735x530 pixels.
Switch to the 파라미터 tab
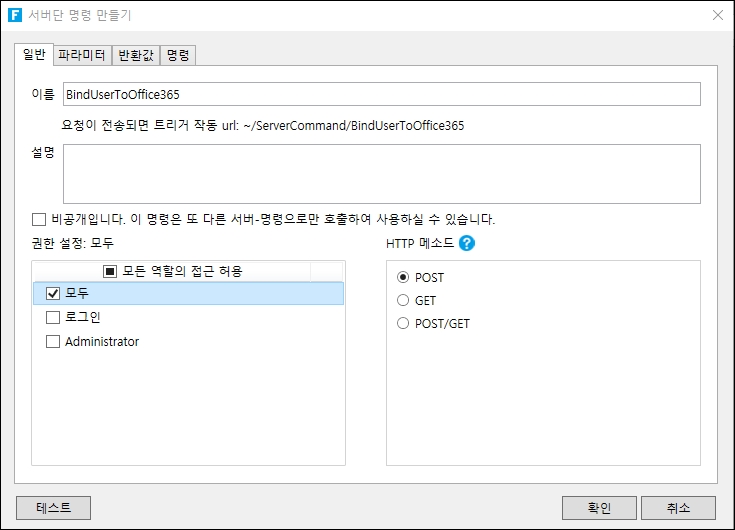[x=81, y=55]
